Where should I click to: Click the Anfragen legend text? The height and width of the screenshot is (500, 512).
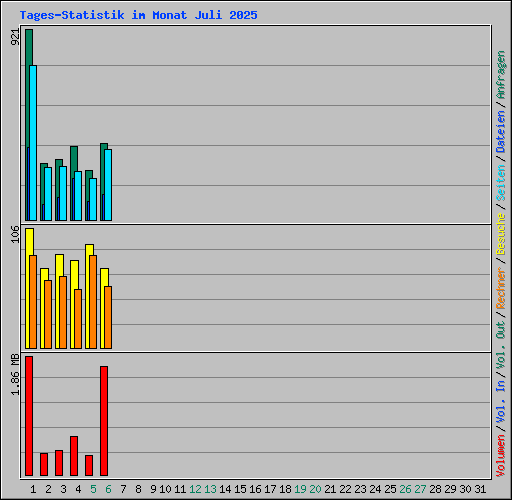tap(501, 75)
